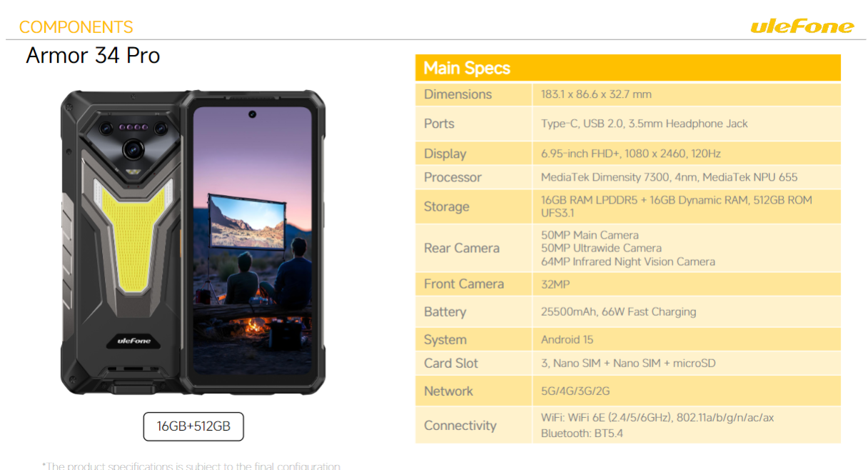Click the Processor label

tap(453, 177)
